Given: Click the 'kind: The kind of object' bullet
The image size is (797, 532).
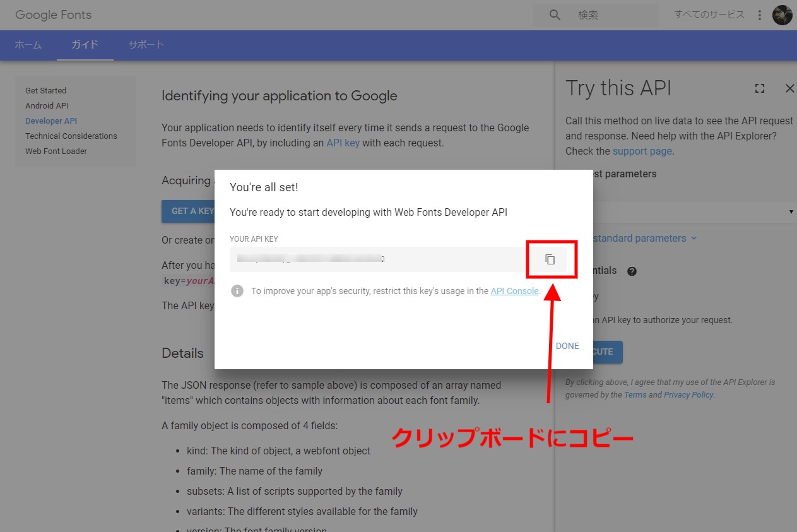Looking at the screenshot, I should point(278,451).
